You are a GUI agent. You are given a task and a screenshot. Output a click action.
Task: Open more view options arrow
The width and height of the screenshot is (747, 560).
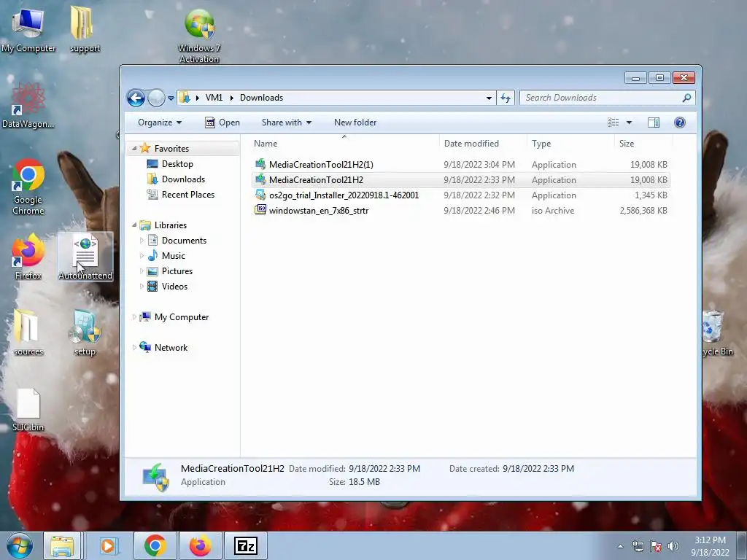click(629, 122)
